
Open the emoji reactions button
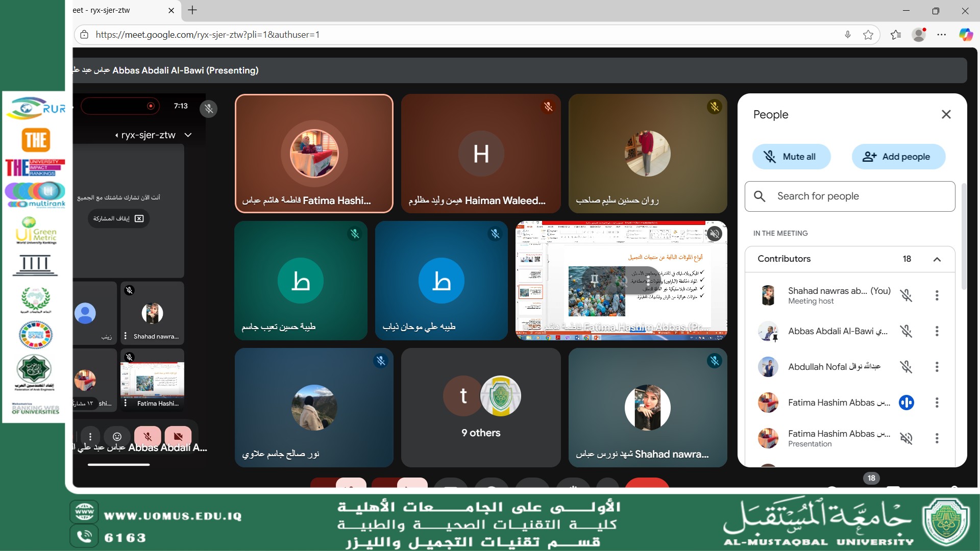tap(117, 437)
